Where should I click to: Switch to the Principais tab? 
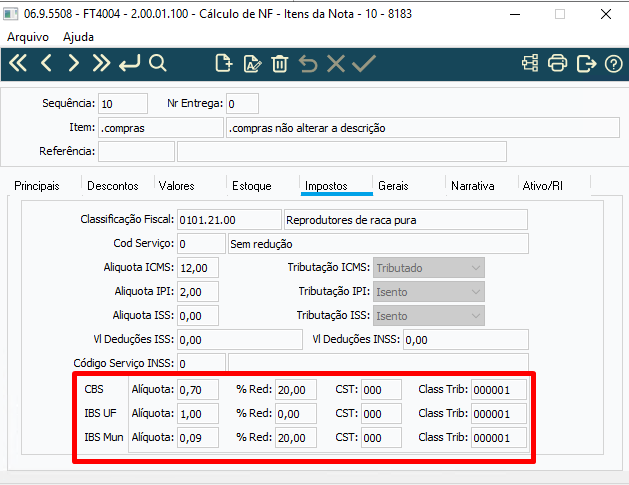(x=37, y=186)
